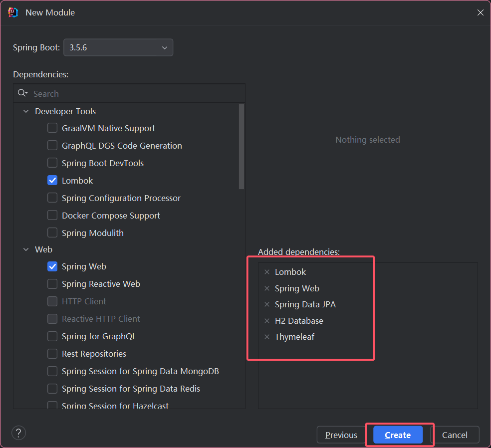Open help via the question mark icon
This screenshot has height=448, width=491.
tap(18, 433)
